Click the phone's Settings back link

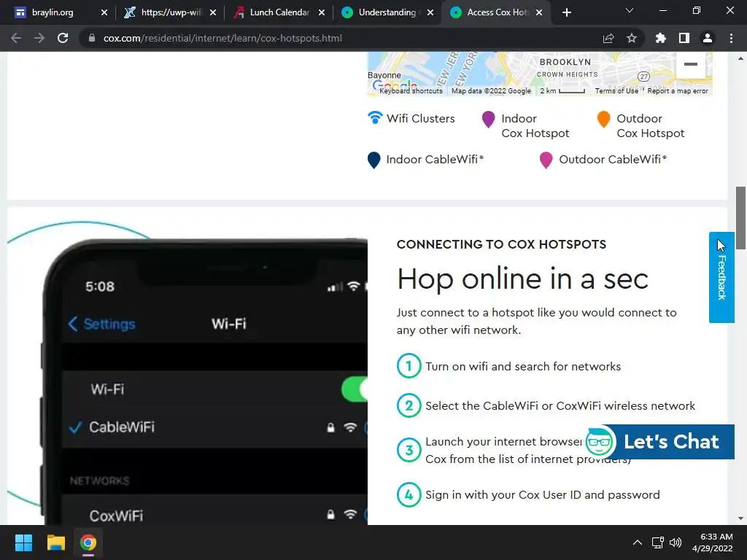pos(102,324)
